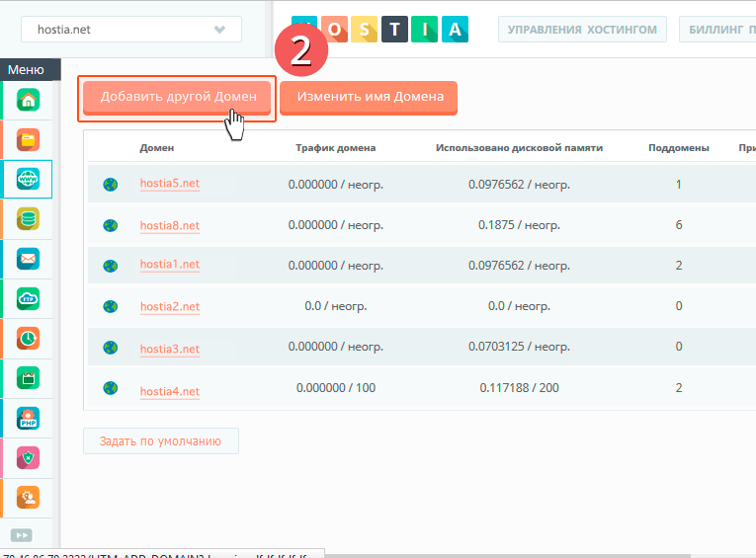Expand sidebar with the double-arrow button
Image resolution: width=756 pixels, height=558 pixels.
[x=21, y=535]
